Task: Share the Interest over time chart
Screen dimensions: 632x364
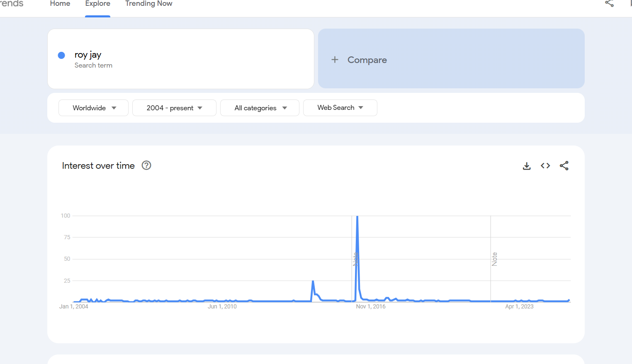Action: tap(564, 166)
